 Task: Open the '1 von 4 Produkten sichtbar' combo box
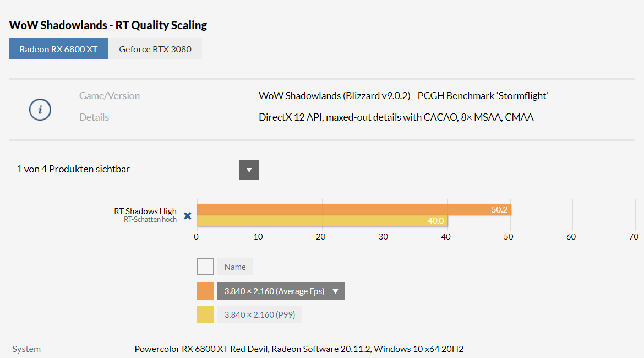(134, 170)
